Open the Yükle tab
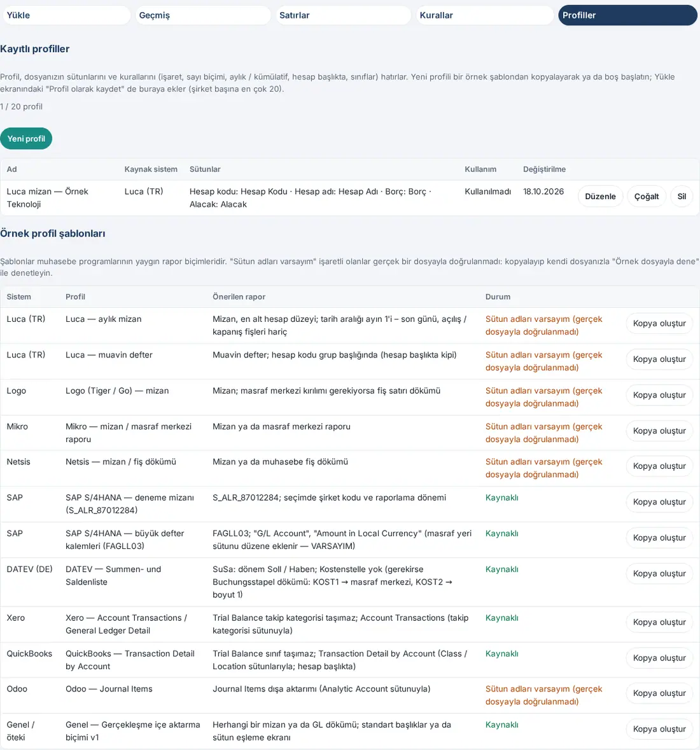700x750 pixels. click(x=67, y=15)
